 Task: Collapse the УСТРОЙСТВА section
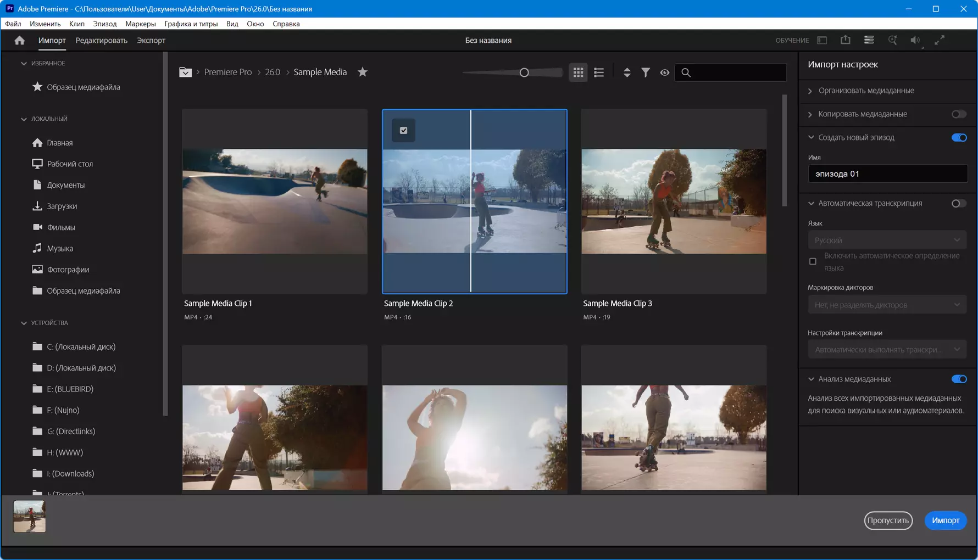24,323
